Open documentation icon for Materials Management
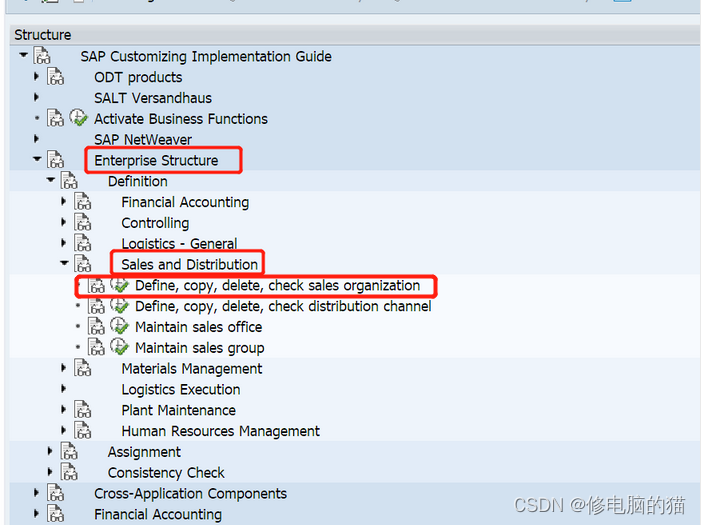 click(83, 368)
